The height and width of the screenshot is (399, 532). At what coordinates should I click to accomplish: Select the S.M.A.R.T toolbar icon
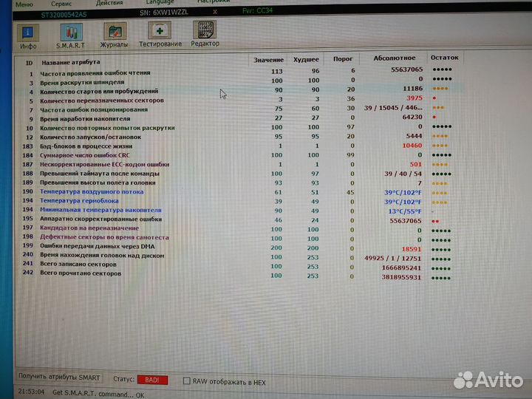pos(71,36)
